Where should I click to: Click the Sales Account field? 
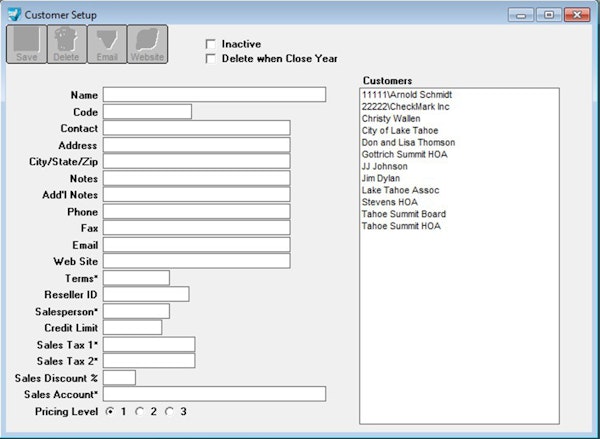point(214,394)
